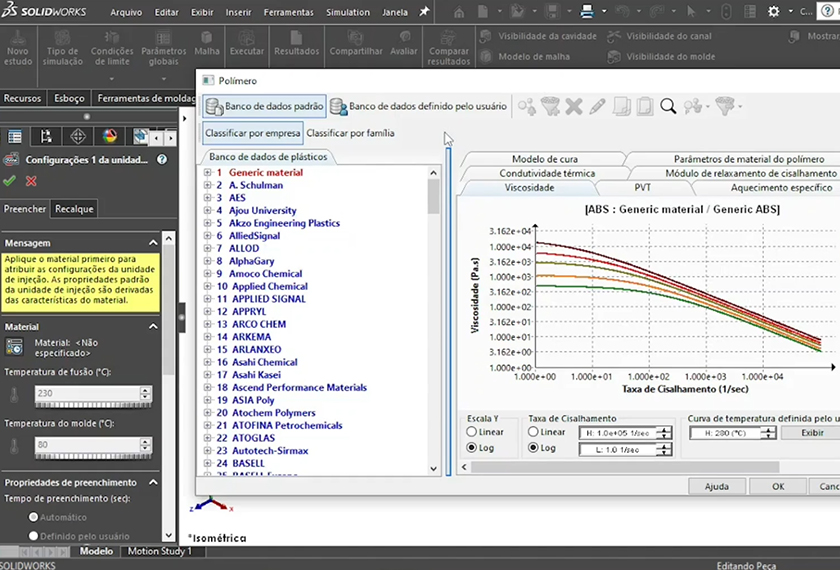Expand A. Schulman node
Viewport: 840px width, 570px height.
point(207,185)
